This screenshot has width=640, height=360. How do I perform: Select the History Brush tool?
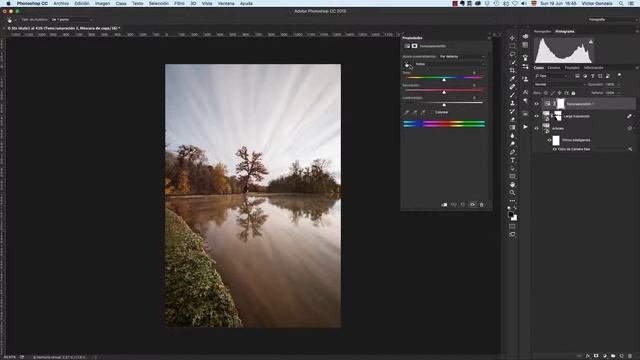(x=512, y=111)
